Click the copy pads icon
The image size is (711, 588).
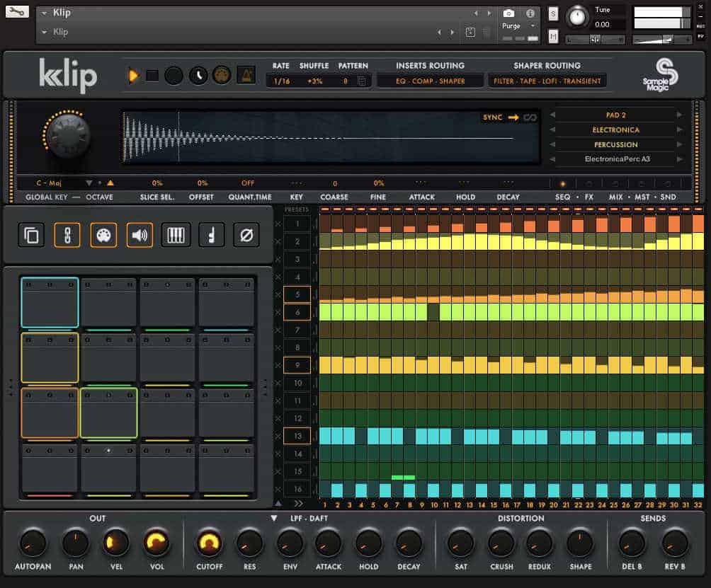click(31, 235)
